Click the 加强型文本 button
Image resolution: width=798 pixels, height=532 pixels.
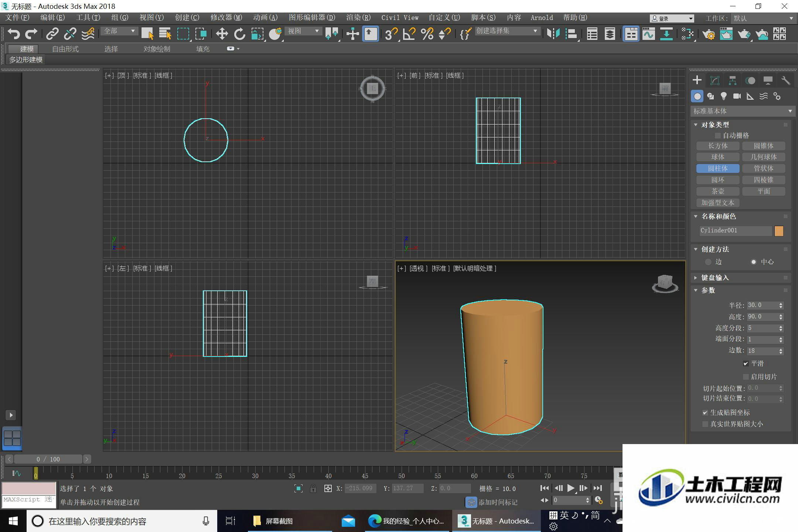tap(718, 203)
